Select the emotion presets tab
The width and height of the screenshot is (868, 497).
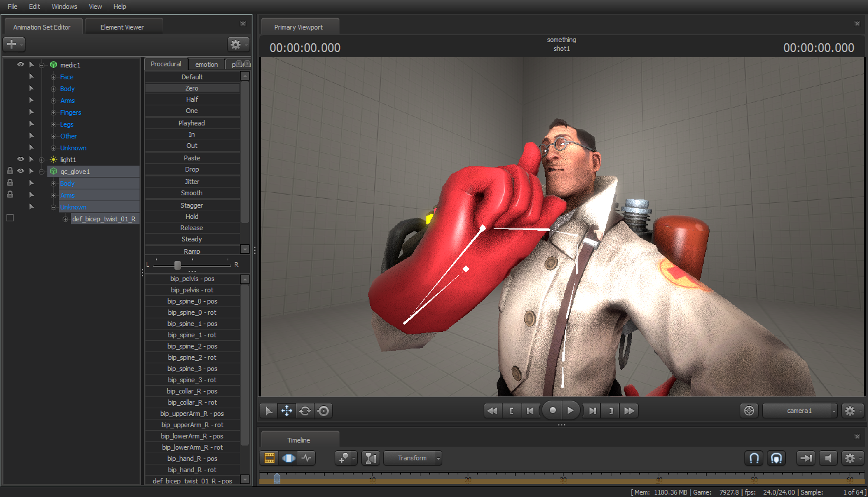tap(206, 64)
